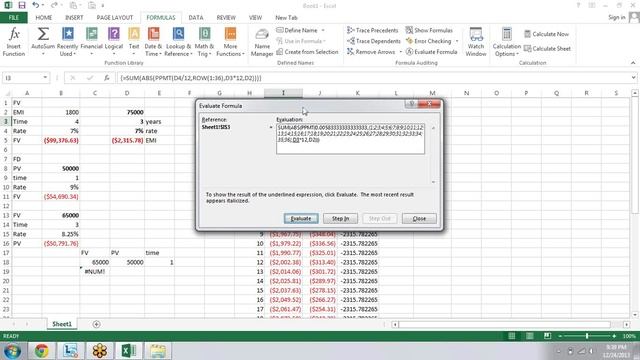Screen dimensions: 640x360
Task: Switch to the REVIEW tab
Action: (x=226, y=18)
